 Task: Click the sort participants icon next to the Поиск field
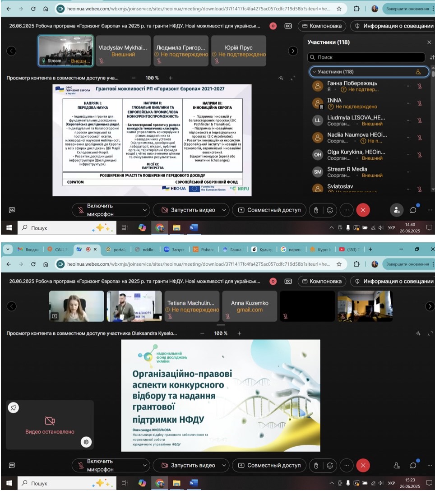point(432,57)
